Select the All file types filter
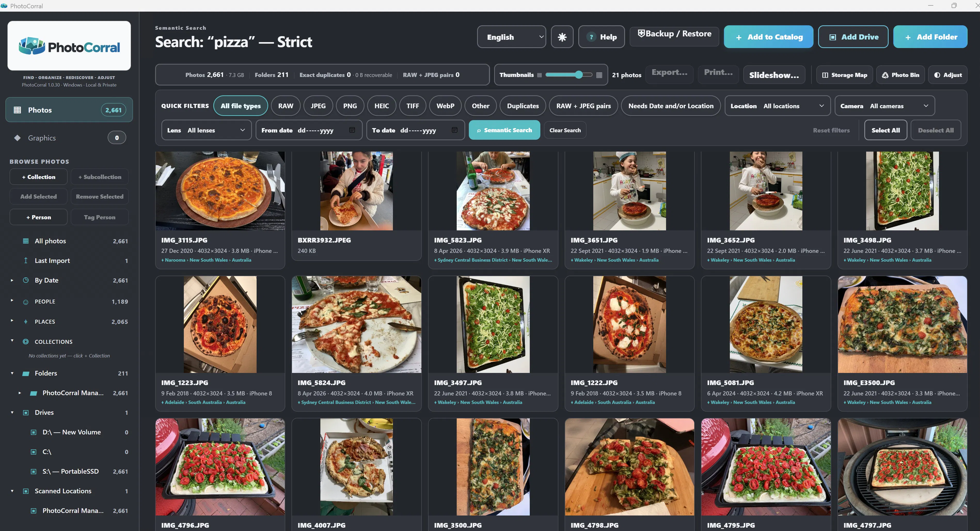This screenshot has width=980, height=531. (240, 106)
